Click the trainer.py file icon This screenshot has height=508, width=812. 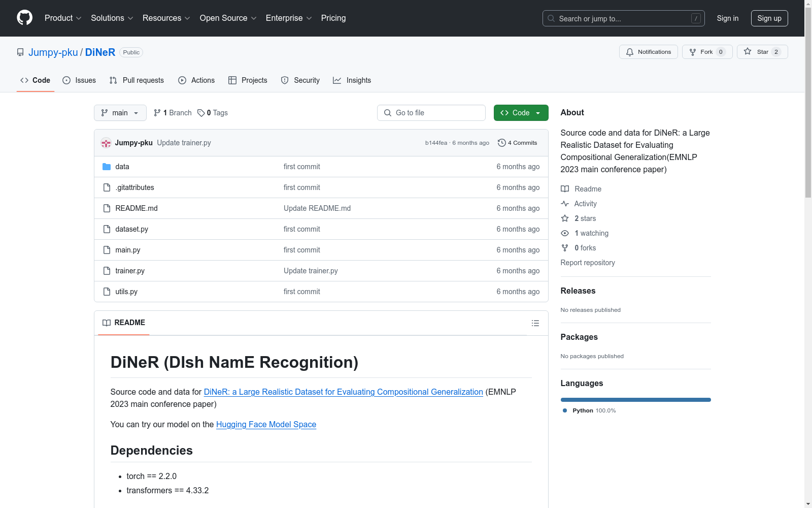point(107,271)
